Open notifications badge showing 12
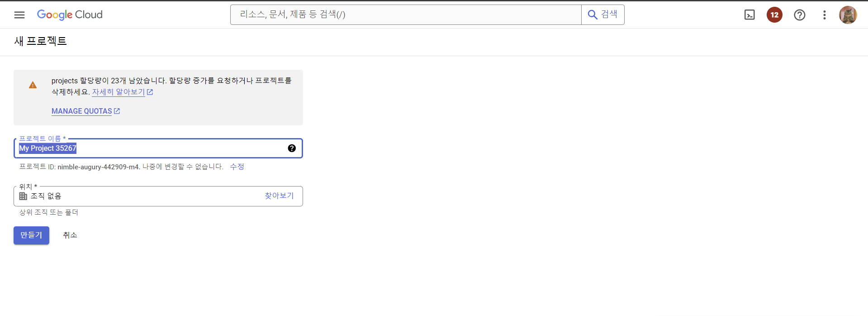868x316 pixels. tap(774, 15)
